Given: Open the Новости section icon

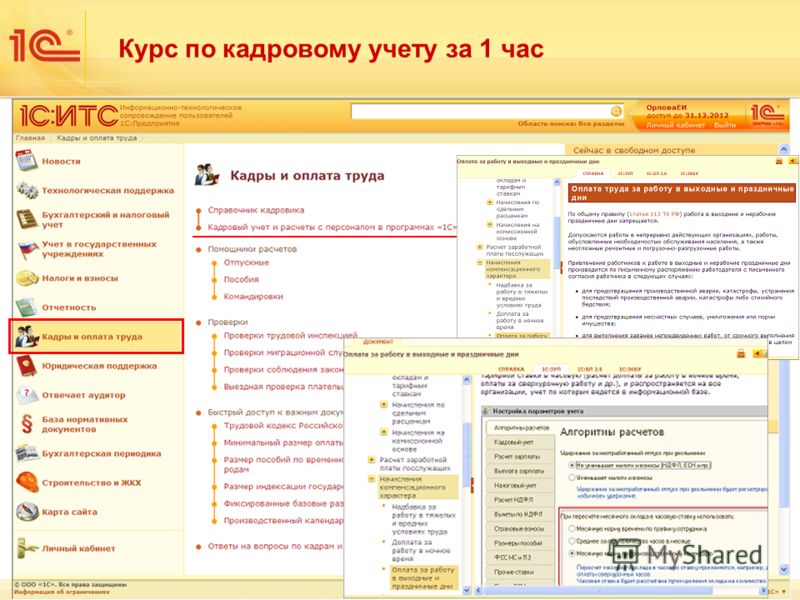Looking at the screenshot, I should click(27, 161).
